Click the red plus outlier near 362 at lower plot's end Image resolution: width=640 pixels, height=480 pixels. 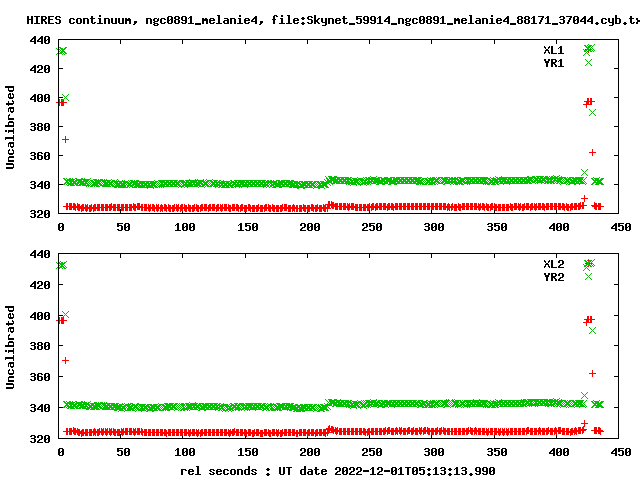(x=592, y=373)
